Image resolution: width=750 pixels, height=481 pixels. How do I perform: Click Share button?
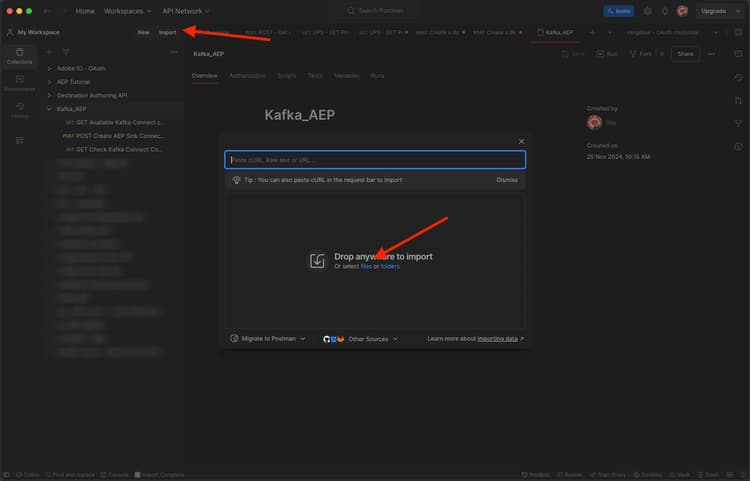(685, 54)
